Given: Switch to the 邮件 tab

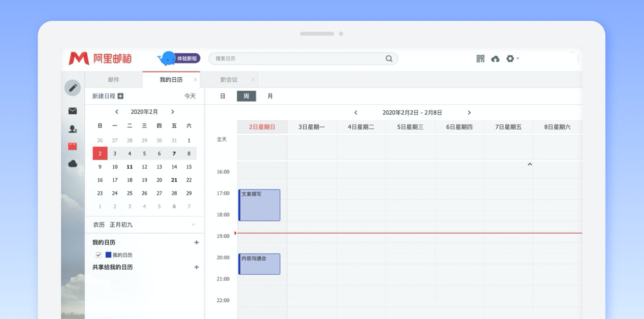Looking at the screenshot, I should tap(114, 80).
